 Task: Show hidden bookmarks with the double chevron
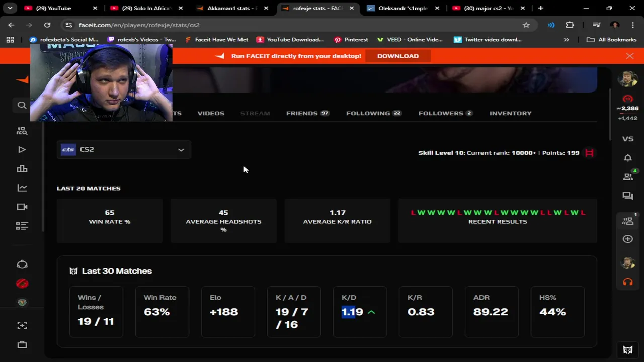[x=566, y=39]
